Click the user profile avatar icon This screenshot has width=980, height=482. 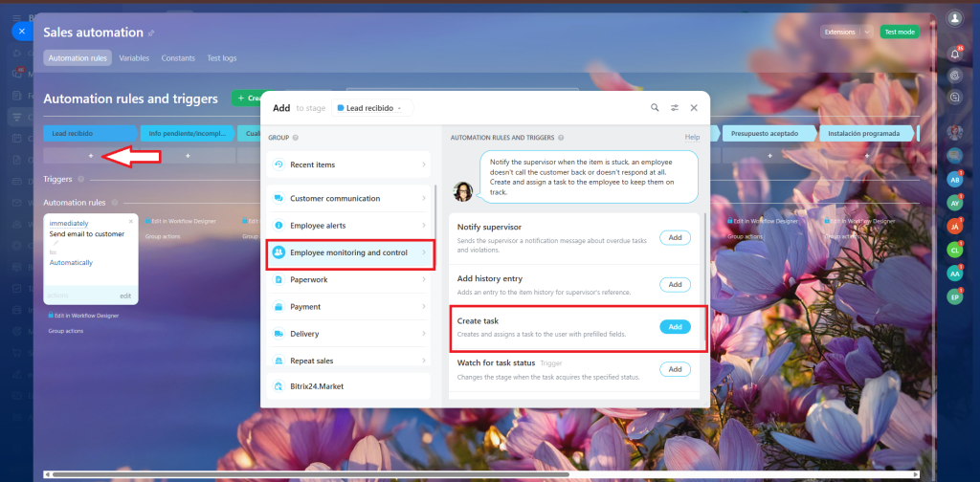click(954, 18)
